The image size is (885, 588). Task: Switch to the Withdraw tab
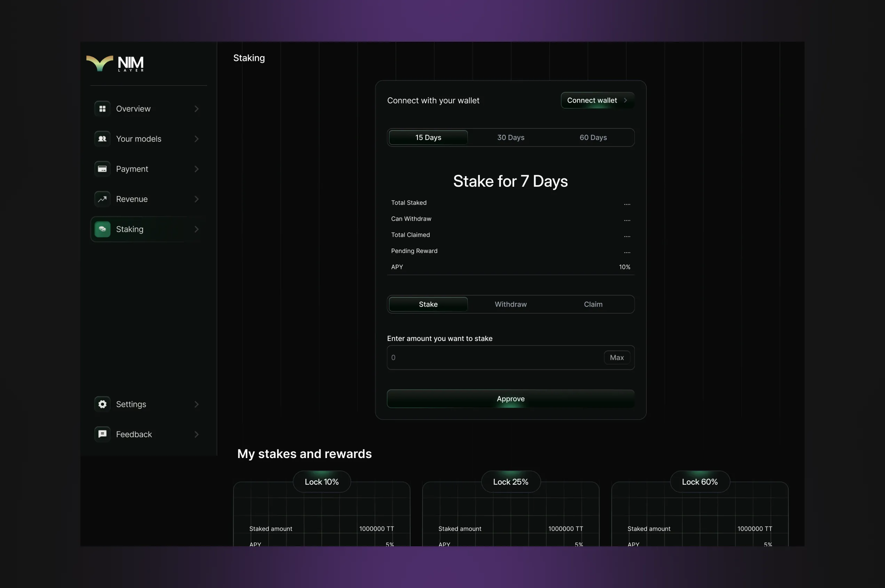[x=510, y=304]
